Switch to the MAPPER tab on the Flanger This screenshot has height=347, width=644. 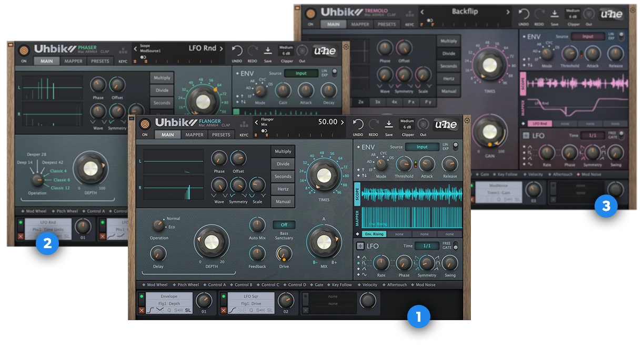coord(194,134)
